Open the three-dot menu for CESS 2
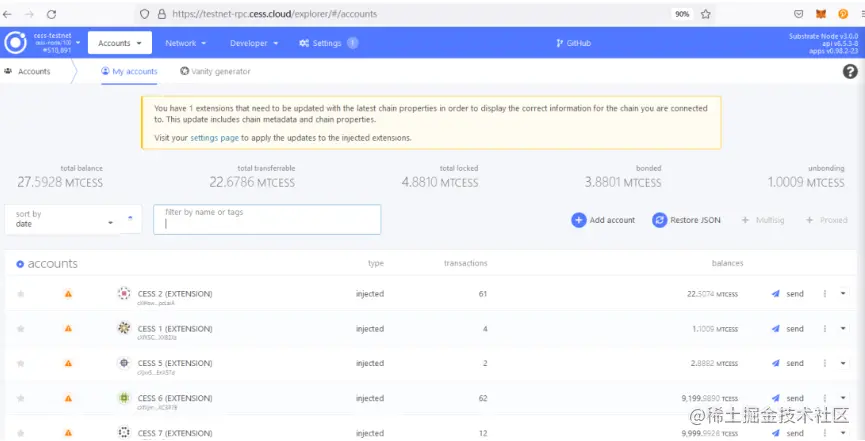Viewport: 865px width, 441px height. [x=825, y=294]
